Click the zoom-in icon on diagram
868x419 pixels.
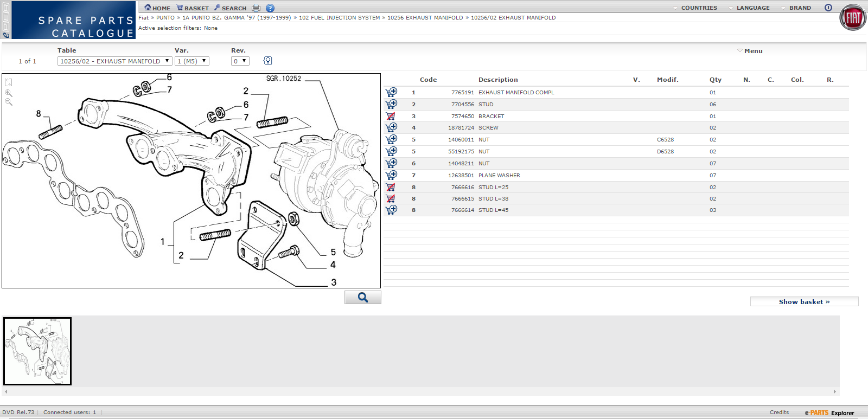coord(9,93)
